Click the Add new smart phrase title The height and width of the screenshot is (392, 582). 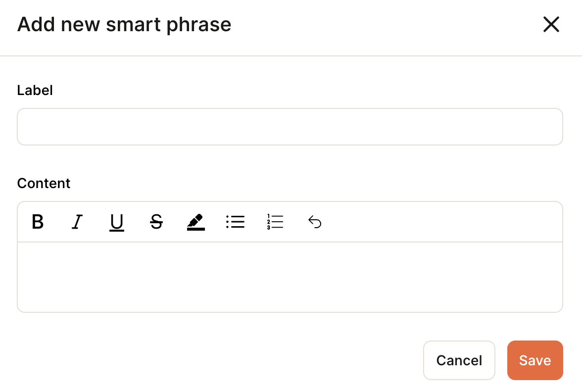124,25
